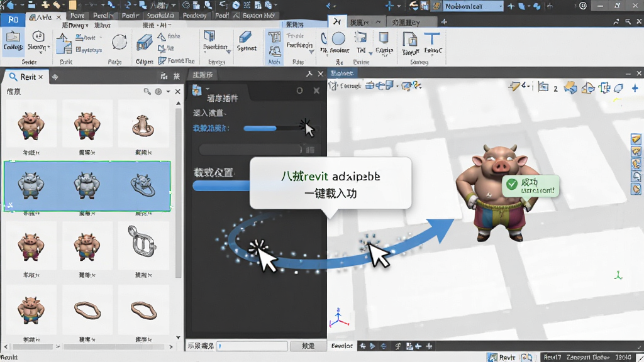The width and height of the screenshot is (644, 362).
Task: Open the Nebomicall combo box
Action: pyautogui.click(x=473, y=6)
